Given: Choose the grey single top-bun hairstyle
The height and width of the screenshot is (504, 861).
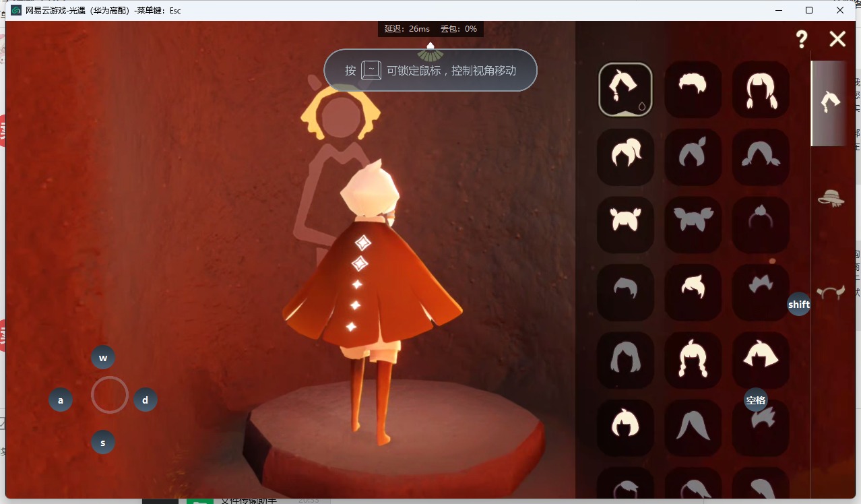Looking at the screenshot, I should (x=693, y=157).
